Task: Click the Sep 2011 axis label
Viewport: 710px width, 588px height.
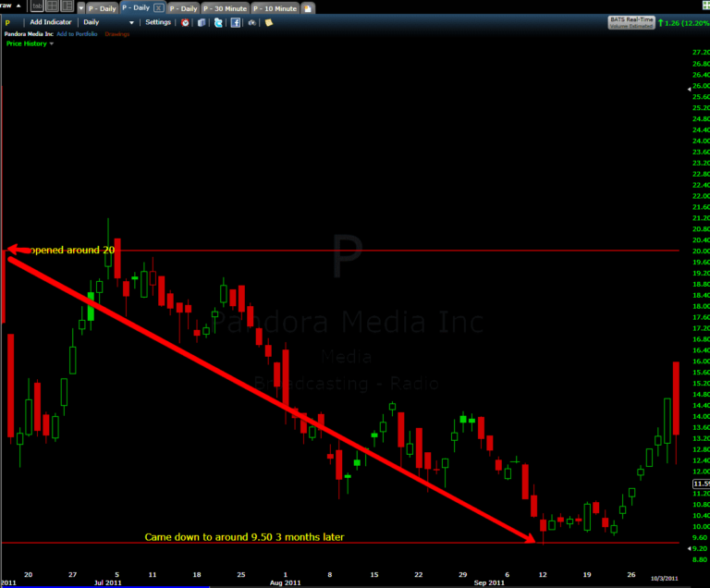Action: coord(489,582)
